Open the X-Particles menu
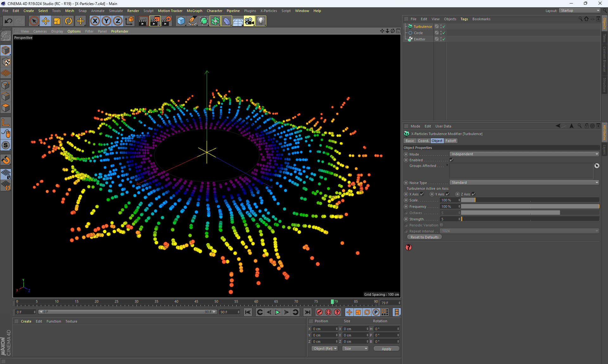Viewport: 608px width, 364px height. tap(269, 11)
